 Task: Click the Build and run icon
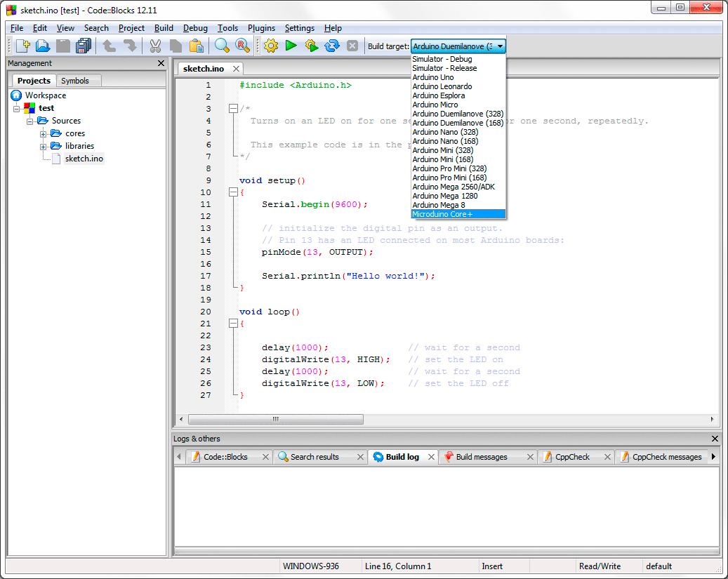tap(312, 46)
